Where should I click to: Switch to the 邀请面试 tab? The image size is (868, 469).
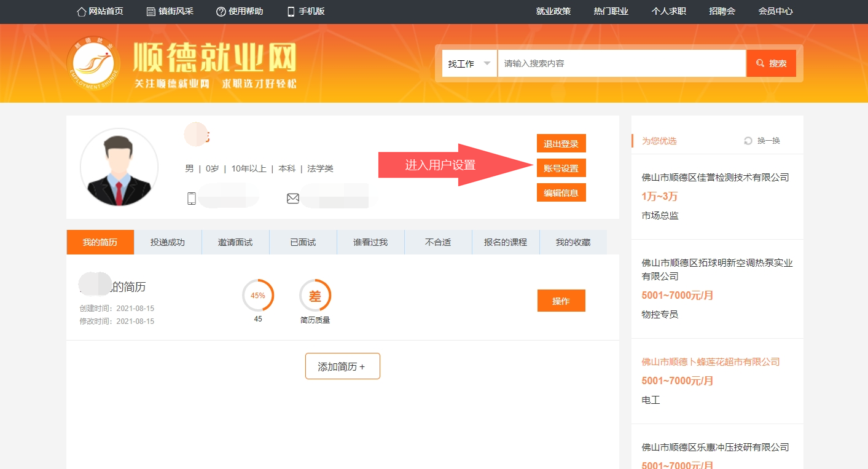[x=235, y=242]
